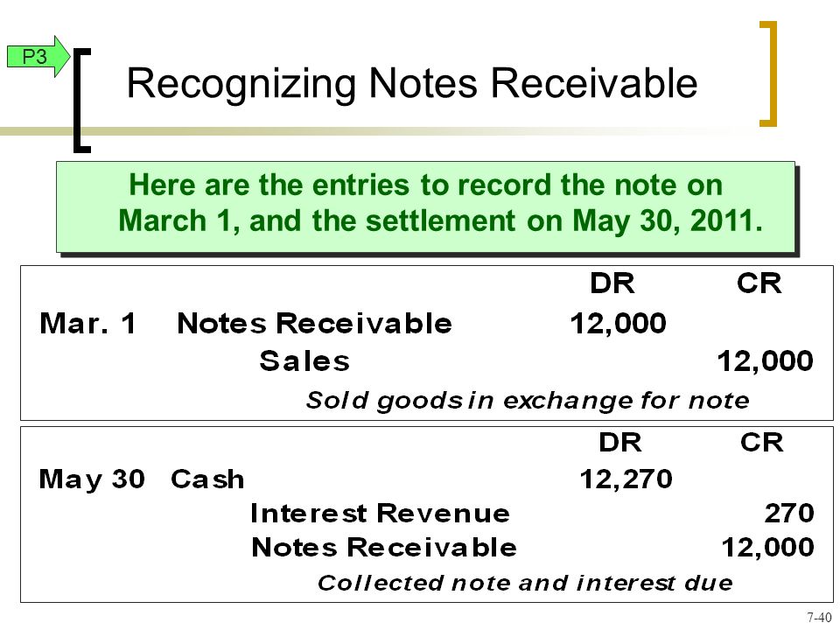The height and width of the screenshot is (630, 840).
Task: Click the DR header in first table
Action: pyautogui.click(x=612, y=283)
